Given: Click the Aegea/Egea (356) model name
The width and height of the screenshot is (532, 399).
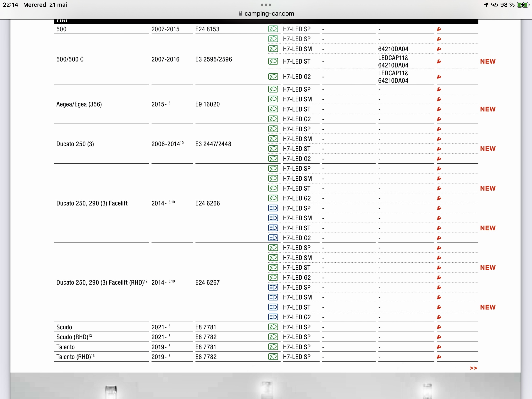Looking at the screenshot, I should coord(79,104).
